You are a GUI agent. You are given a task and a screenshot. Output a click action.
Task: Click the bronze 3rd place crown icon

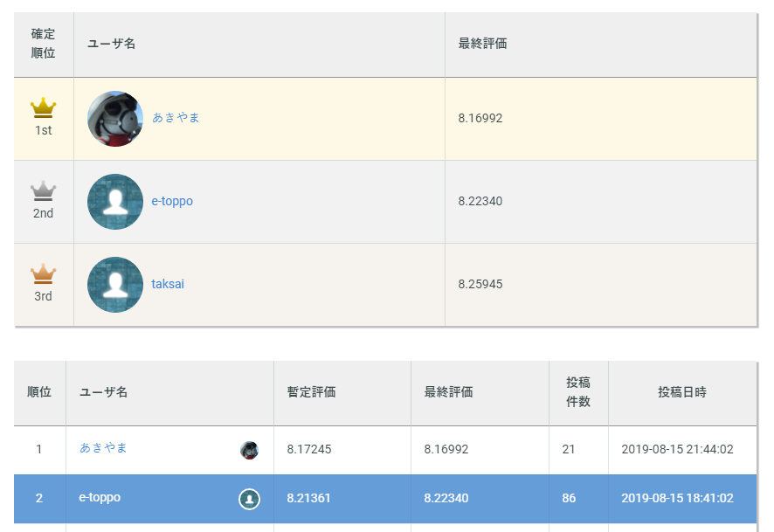coord(44,273)
